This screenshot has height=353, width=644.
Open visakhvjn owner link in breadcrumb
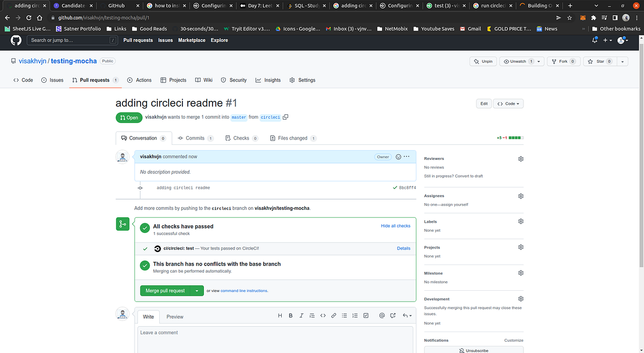coord(33,61)
